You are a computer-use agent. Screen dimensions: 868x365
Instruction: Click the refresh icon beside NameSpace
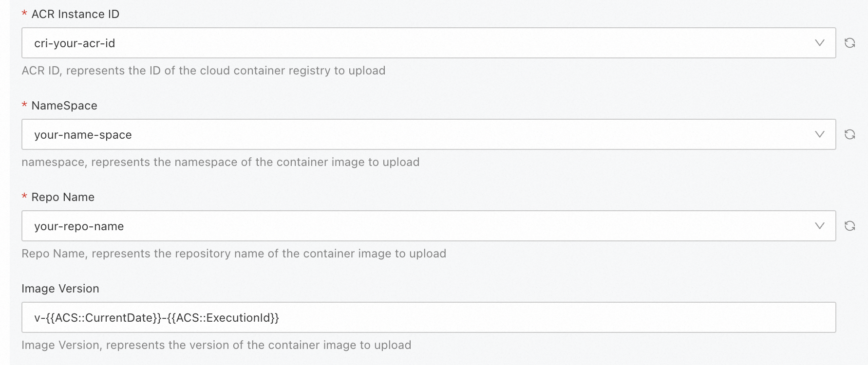849,134
